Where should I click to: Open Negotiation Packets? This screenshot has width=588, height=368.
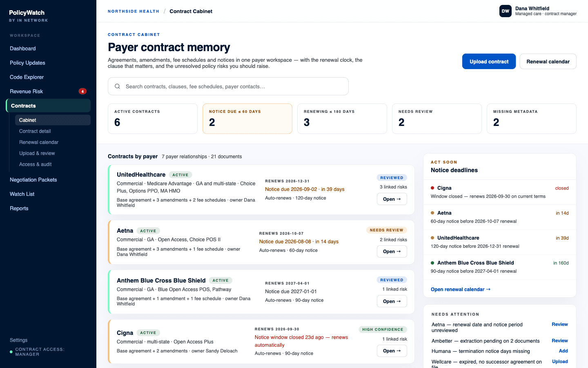48,180
